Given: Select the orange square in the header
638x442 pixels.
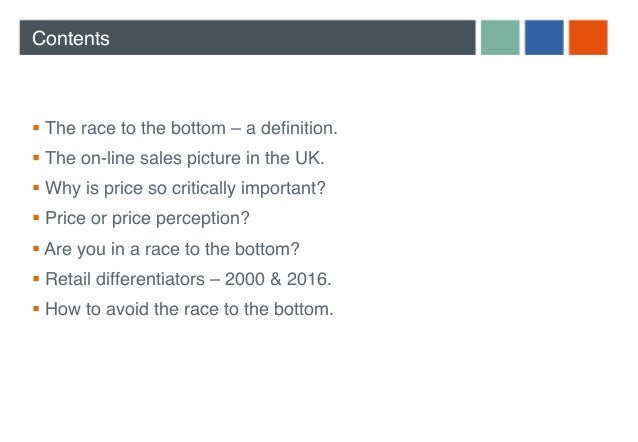Looking at the screenshot, I should click(x=588, y=38).
